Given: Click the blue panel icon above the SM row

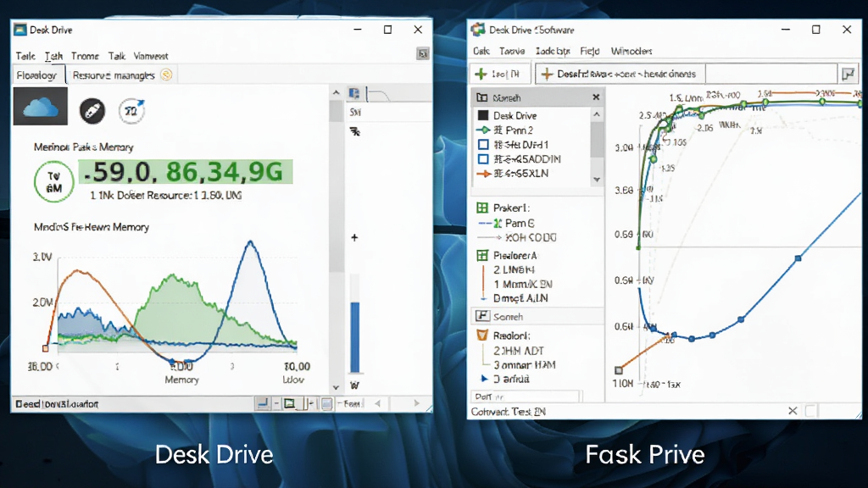Looking at the screenshot, I should [354, 93].
